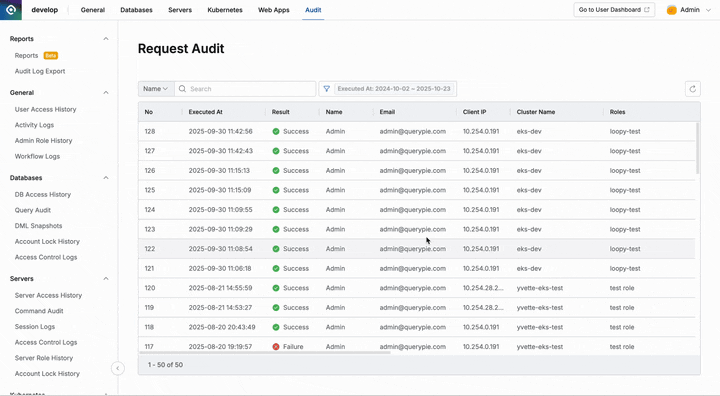This screenshot has height=396, width=720.
Task: Click the Client IP column header
Action: [474, 112]
